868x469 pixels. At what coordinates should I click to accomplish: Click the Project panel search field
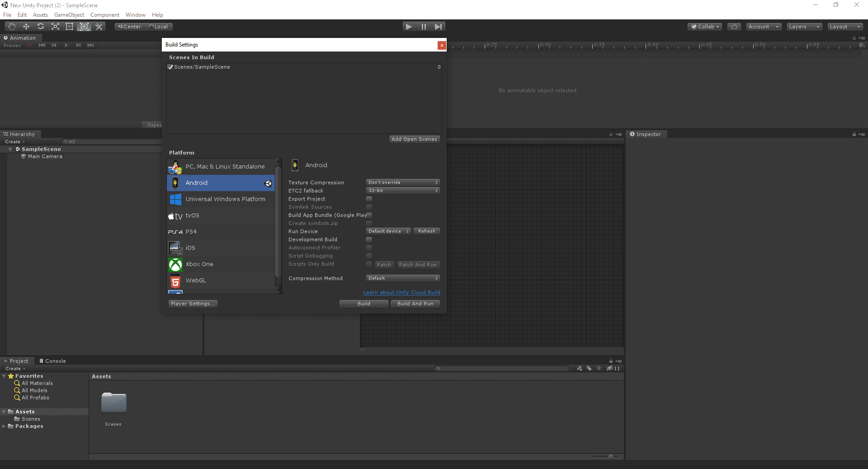point(502,369)
